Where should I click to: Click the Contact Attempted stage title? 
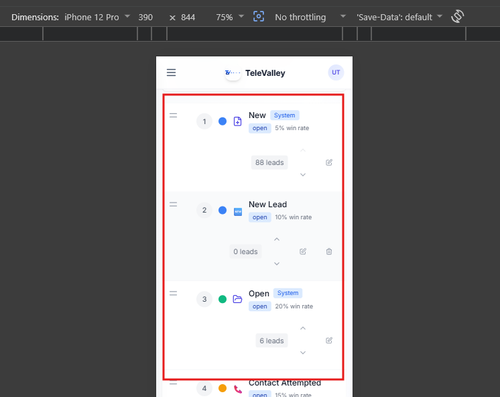[x=285, y=383]
